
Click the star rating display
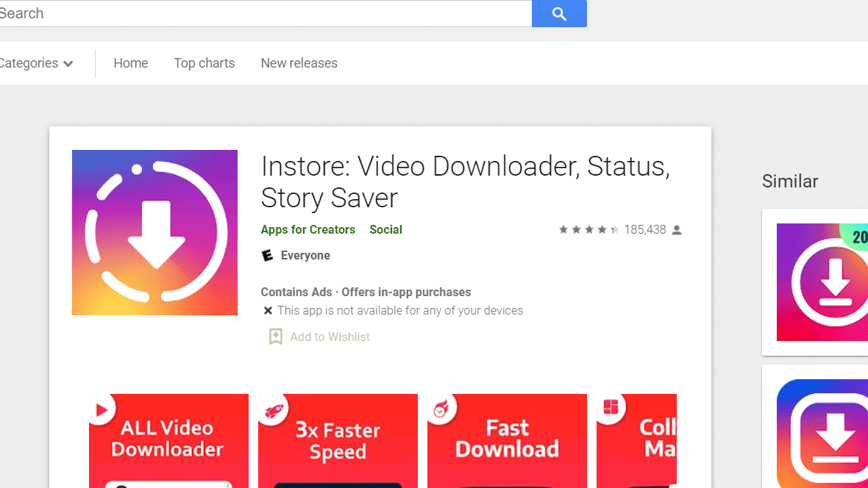pyautogui.click(x=588, y=229)
